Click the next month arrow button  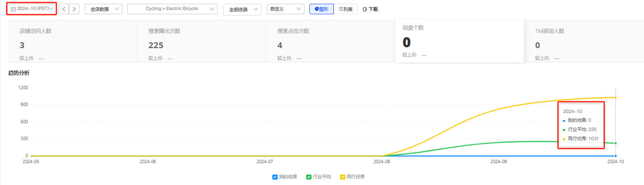click(74, 9)
